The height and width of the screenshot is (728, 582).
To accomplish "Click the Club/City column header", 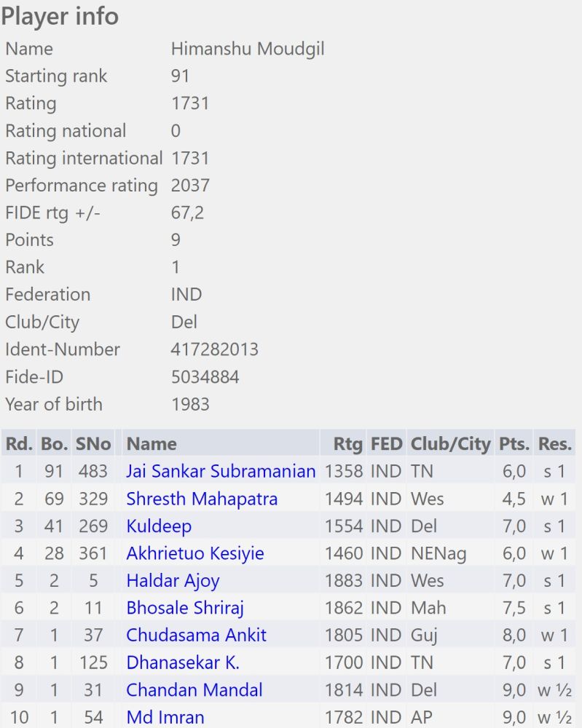I will tap(450, 443).
